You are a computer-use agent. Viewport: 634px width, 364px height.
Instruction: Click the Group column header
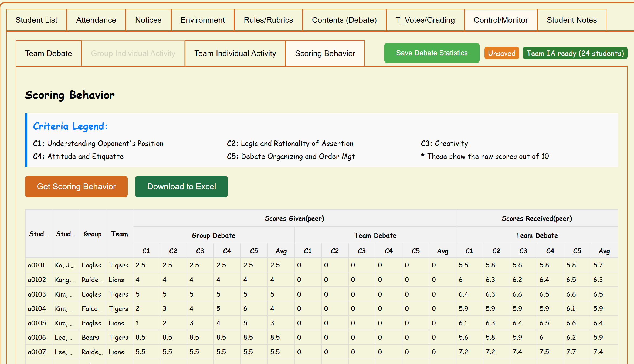[x=92, y=234]
